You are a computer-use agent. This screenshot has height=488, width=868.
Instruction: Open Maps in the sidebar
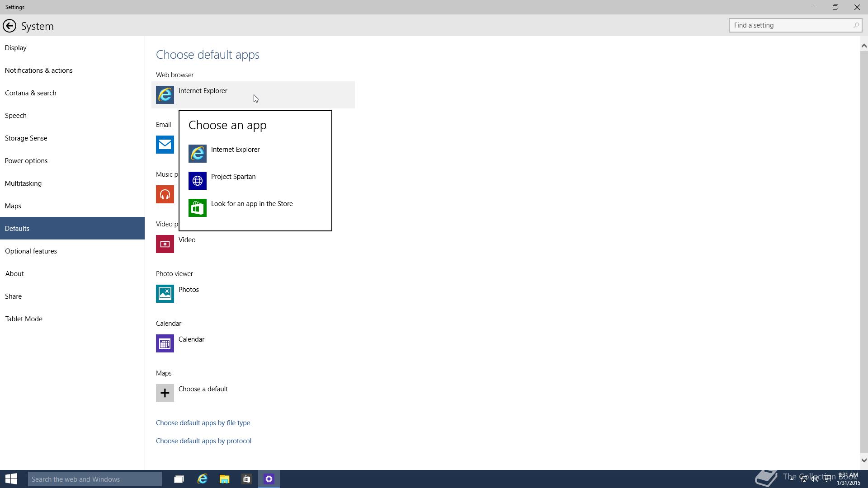72,206
